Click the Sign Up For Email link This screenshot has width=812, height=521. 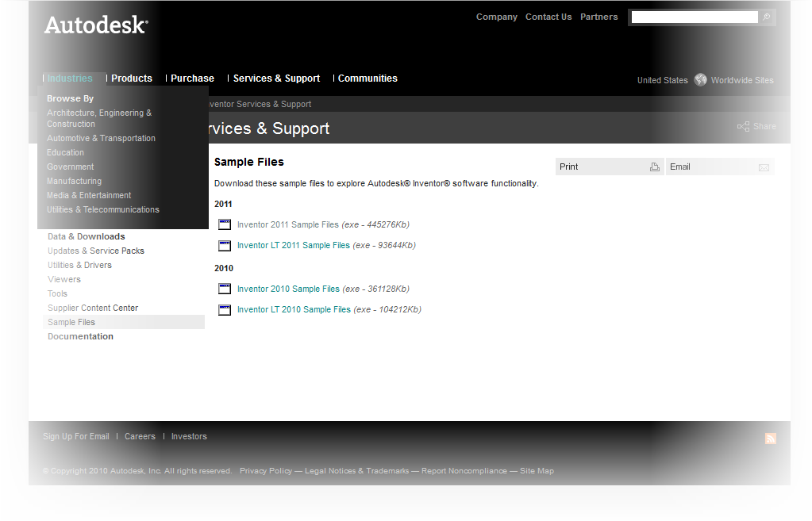(75, 436)
